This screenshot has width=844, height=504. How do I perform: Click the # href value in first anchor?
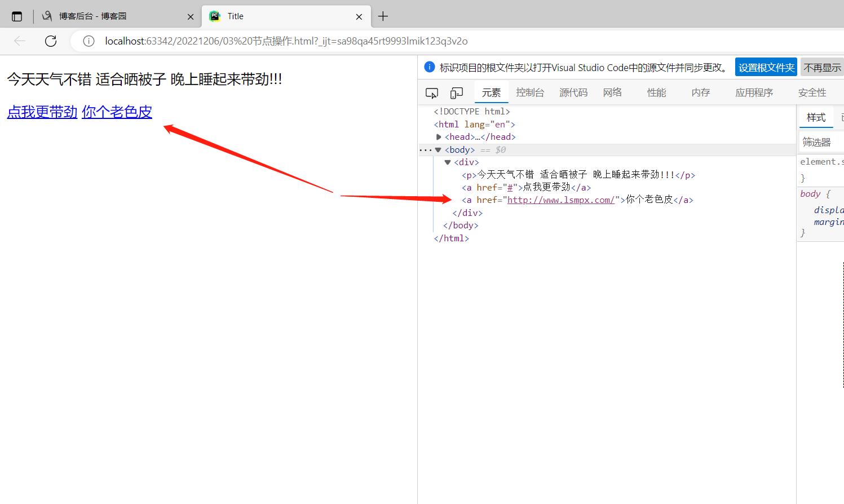[x=510, y=188]
